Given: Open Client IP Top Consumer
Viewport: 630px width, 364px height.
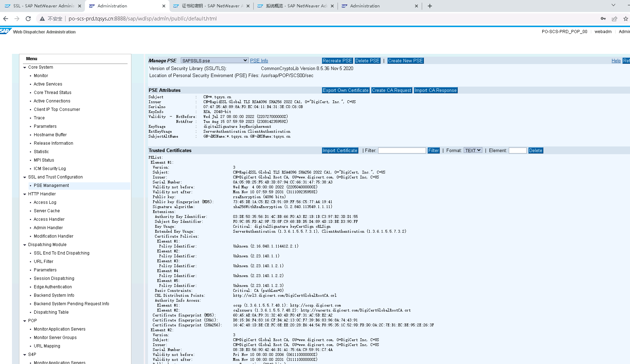Looking at the screenshot, I should 57,109.
